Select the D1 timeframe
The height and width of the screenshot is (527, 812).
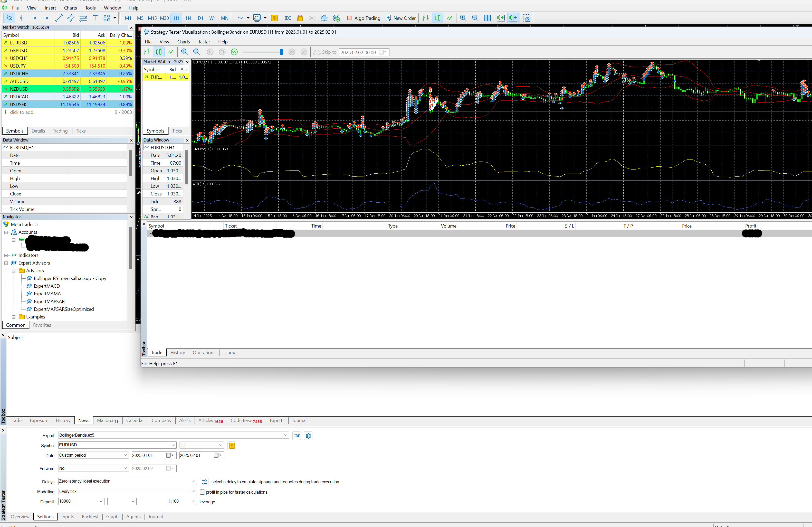tap(200, 18)
